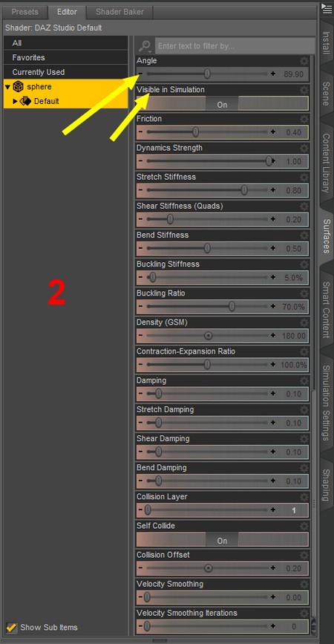This screenshot has height=644, width=334.
Task: Click the magnifier filter icon in search bar
Action: [145, 46]
